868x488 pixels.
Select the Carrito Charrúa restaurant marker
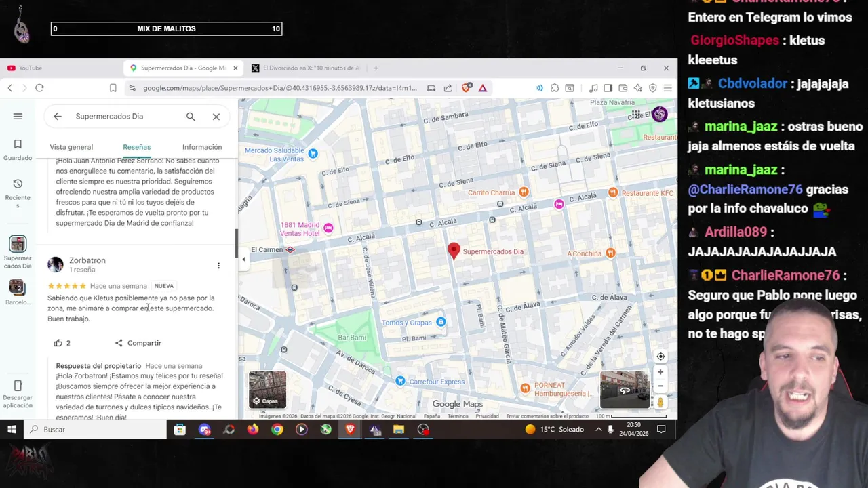[524, 192]
